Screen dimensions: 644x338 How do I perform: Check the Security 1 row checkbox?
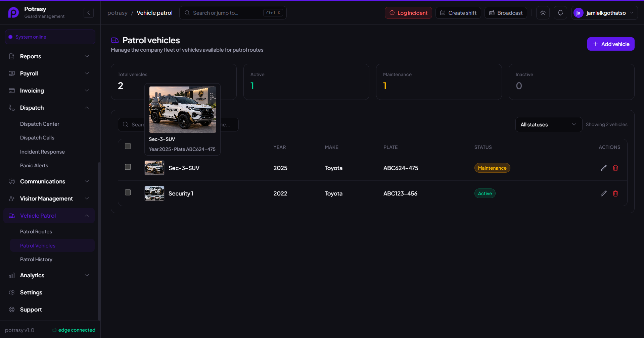coord(128,192)
